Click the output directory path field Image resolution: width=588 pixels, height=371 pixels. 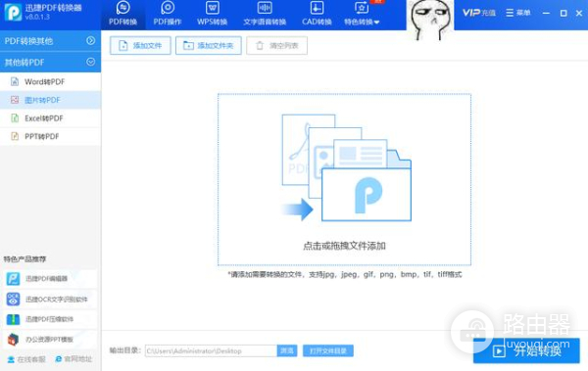(x=211, y=350)
